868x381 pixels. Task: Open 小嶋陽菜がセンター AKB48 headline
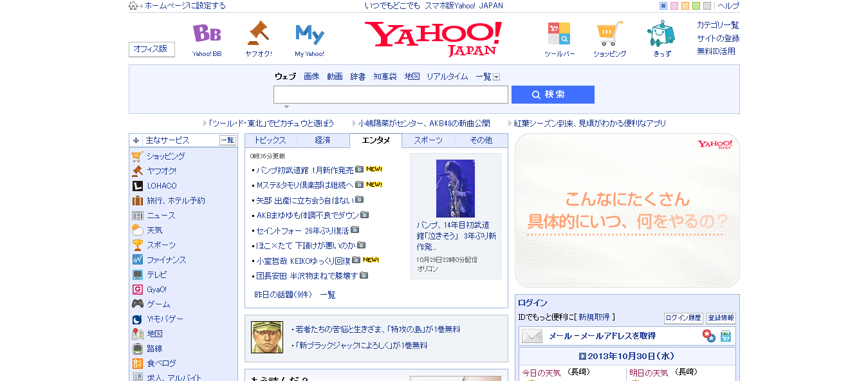coord(424,124)
